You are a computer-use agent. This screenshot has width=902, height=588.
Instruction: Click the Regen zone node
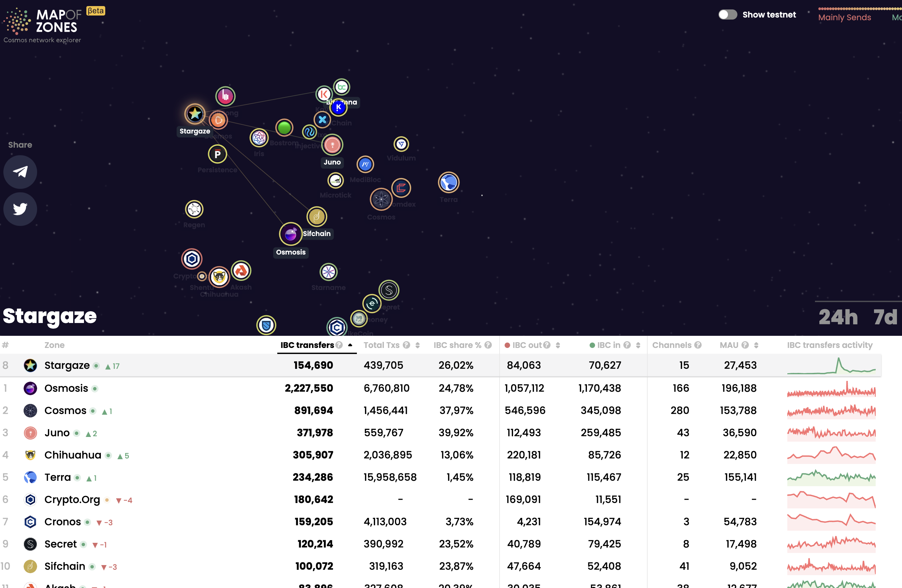click(x=194, y=209)
